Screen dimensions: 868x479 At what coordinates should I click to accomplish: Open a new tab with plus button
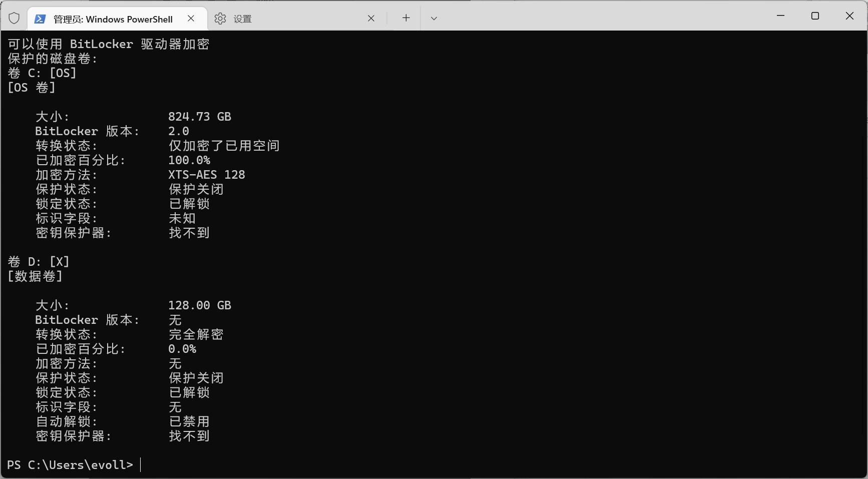coord(406,18)
